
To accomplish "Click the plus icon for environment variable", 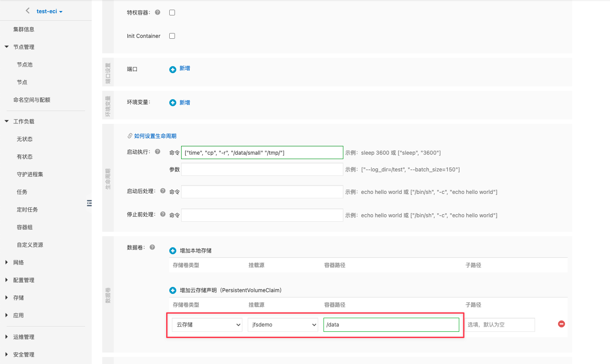I will 173,103.
